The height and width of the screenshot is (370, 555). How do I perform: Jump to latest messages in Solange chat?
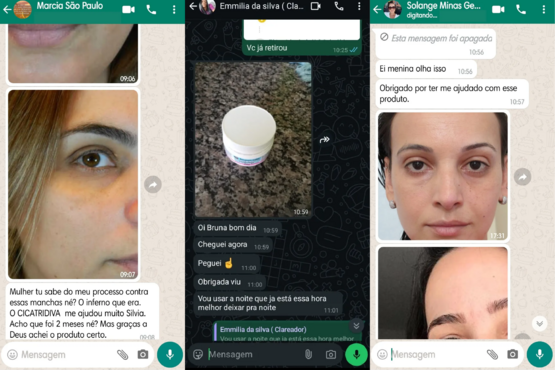pyautogui.click(x=539, y=323)
